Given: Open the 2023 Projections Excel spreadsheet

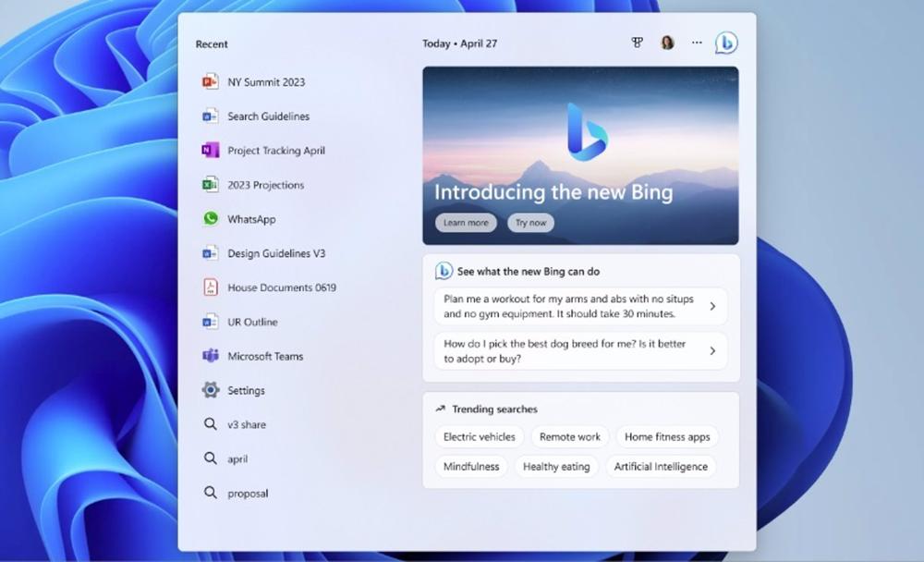Looking at the screenshot, I should pyautogui.click(x=261, y=185).
